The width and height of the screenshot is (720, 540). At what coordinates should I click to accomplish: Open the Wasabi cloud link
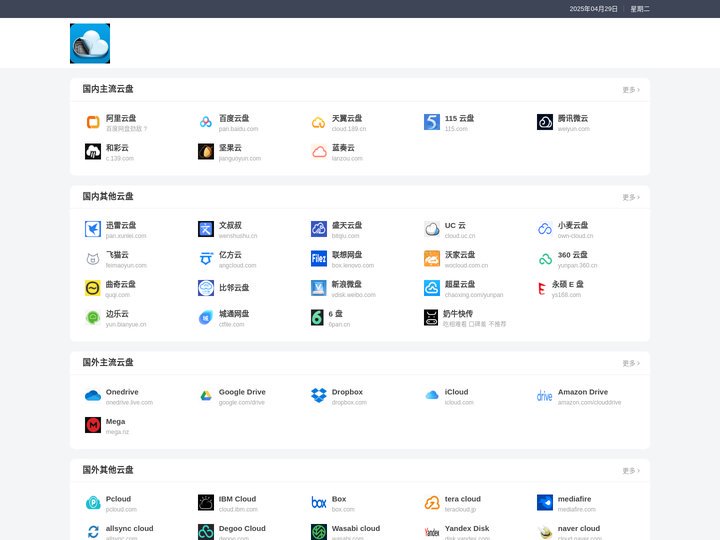tap(356, 529)
